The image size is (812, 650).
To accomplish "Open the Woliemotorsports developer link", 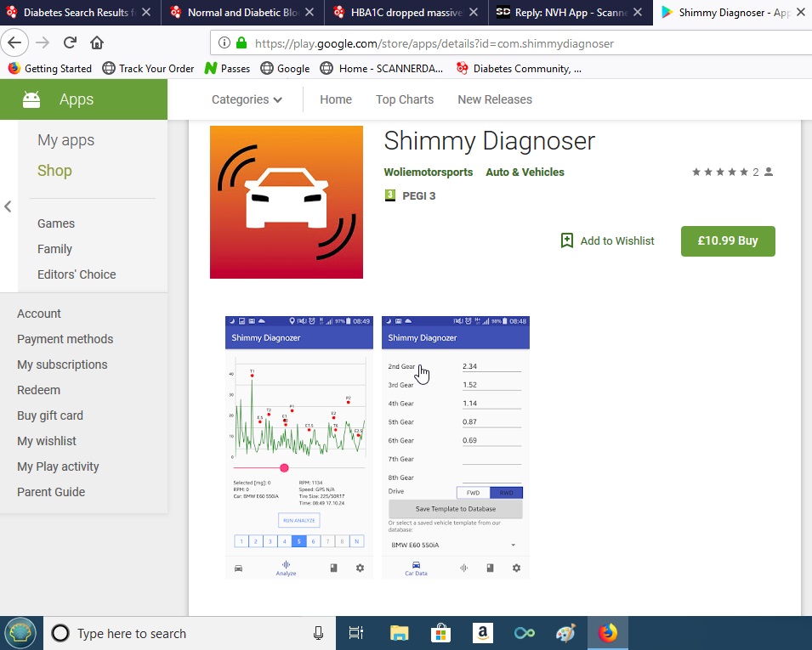I will click(428, 172).
